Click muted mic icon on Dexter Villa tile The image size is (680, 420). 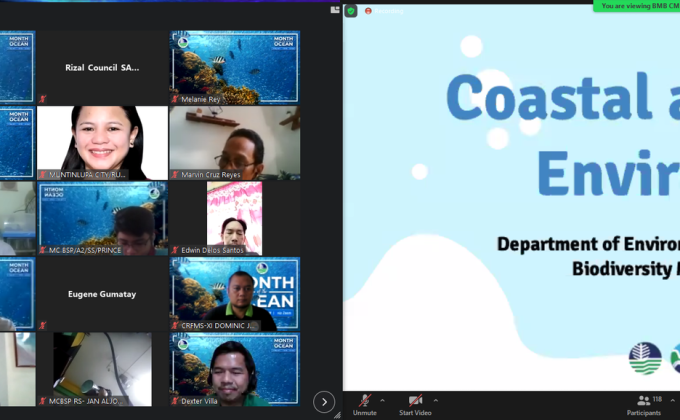(x=175, y=401)
